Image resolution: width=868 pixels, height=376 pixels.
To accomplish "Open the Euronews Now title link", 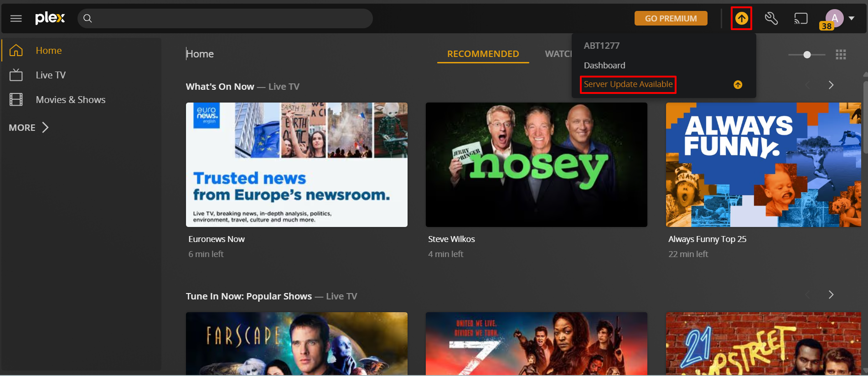I will [x=217, y=239].
